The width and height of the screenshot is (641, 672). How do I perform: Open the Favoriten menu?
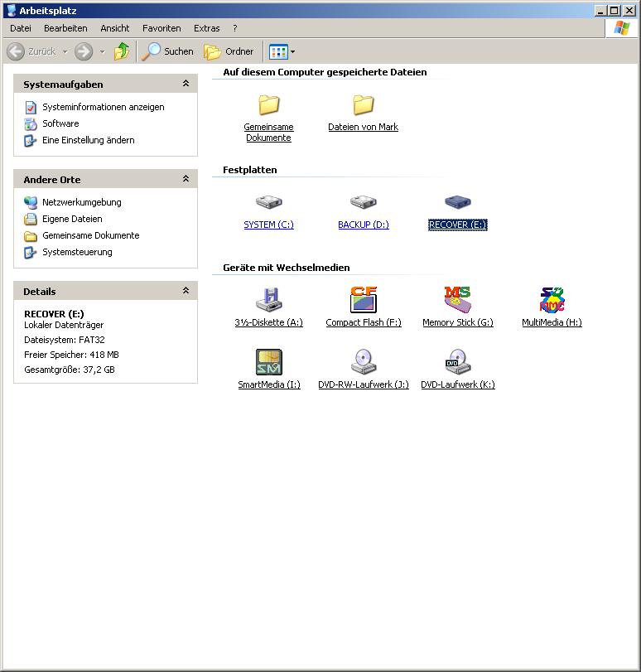pos(161,28)
